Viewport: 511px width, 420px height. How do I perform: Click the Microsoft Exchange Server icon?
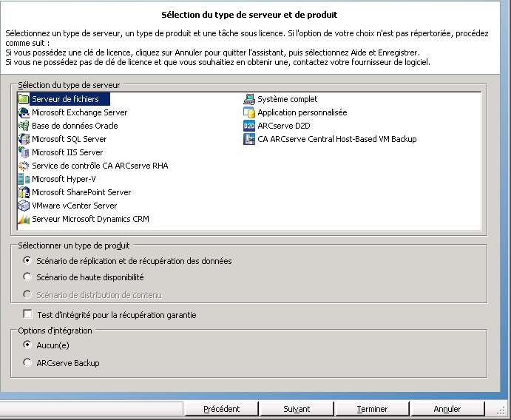[x=24, y=112]
